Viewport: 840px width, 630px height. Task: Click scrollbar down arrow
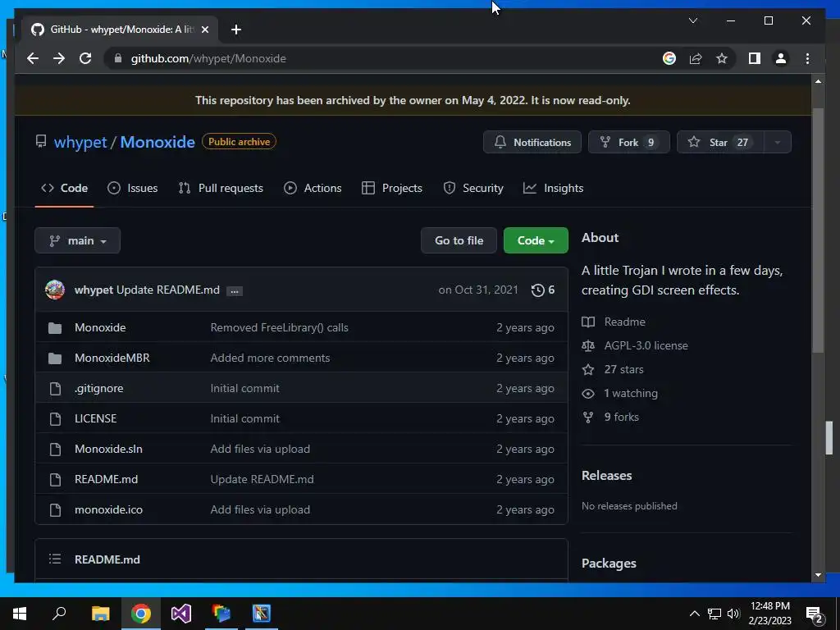pyautogui.click(x=818, y=575)
